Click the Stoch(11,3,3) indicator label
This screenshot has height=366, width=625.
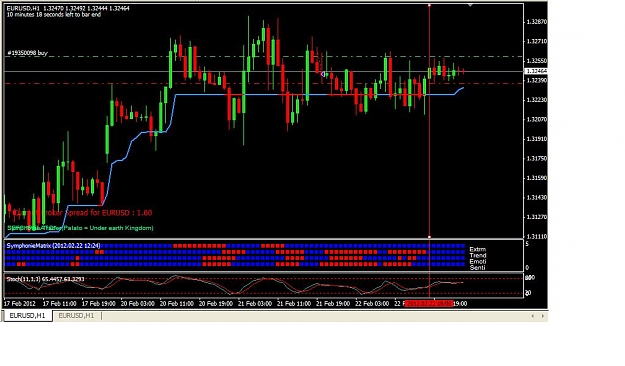tap(45, 279)
